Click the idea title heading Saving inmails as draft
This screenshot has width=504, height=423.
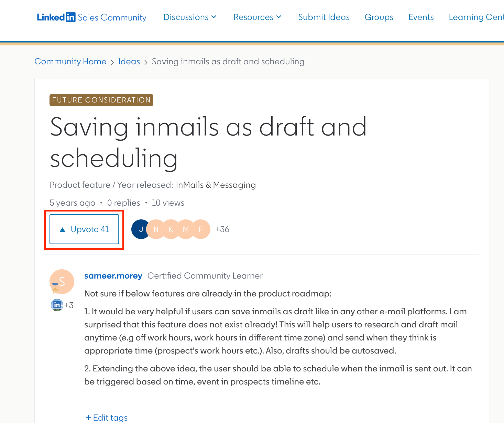point(208,142)
